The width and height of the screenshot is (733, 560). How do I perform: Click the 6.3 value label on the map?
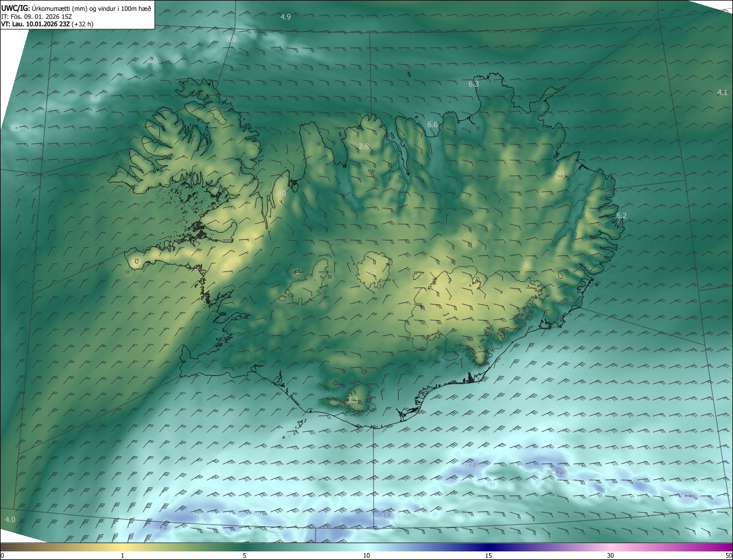click(474, 84)
